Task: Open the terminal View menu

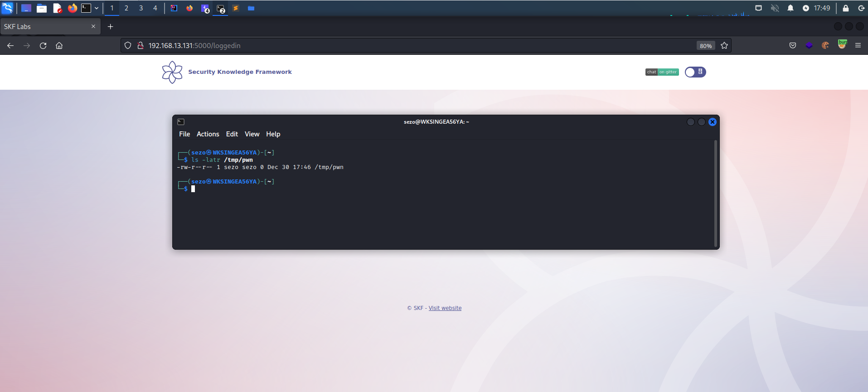Action: coord(252,134)
